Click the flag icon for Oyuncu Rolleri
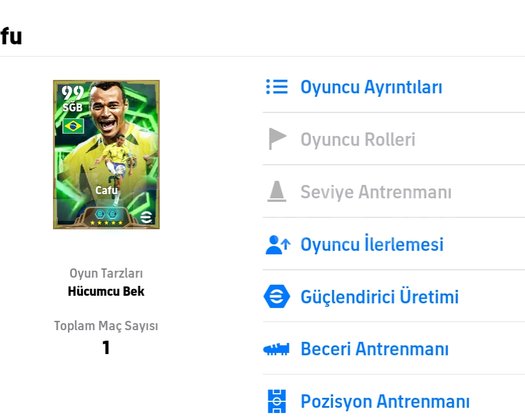The image size is (525, 420). [277, 139]
